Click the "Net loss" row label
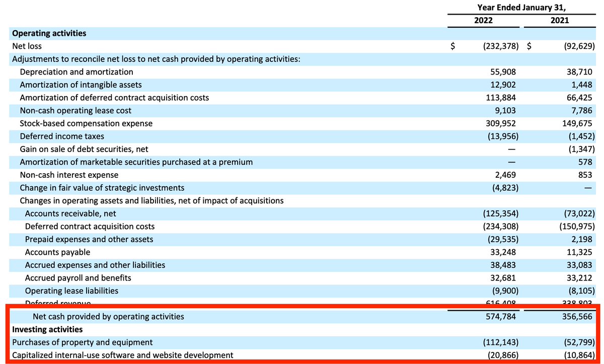The image size is (604, 364). 26,46
